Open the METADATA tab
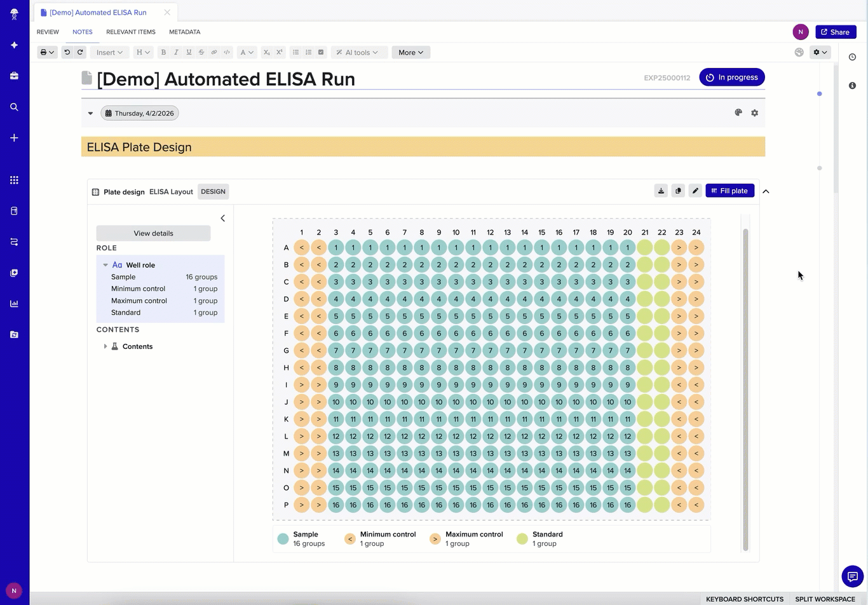Image resolution: width=868 pixels, height=605 pixels. (185, 32)
